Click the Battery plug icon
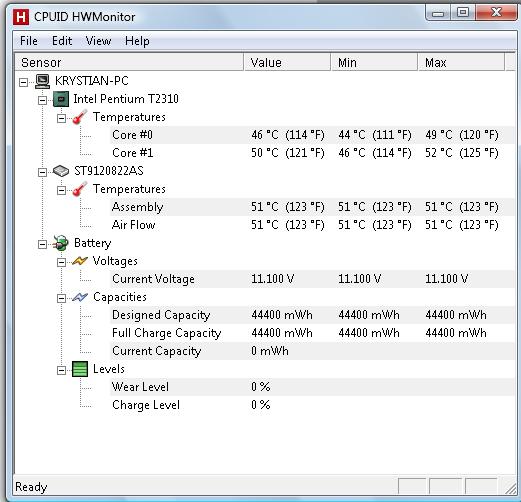 61,243
